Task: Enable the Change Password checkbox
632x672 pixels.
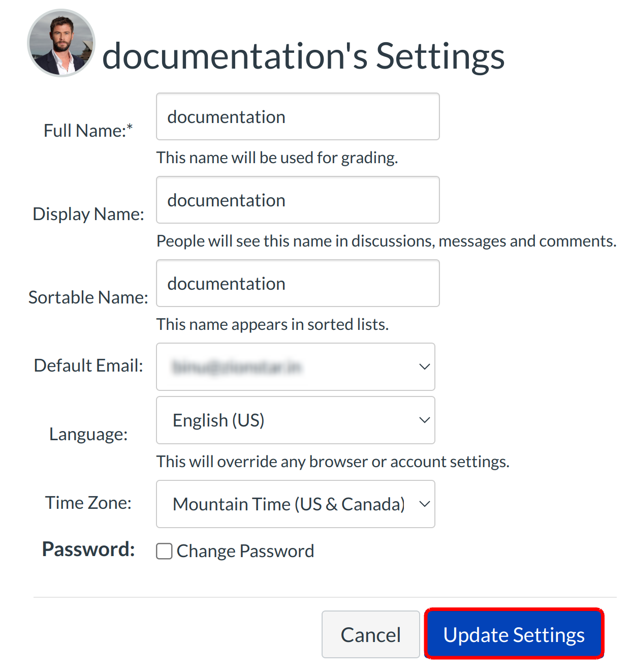Action: click(164, 551)
